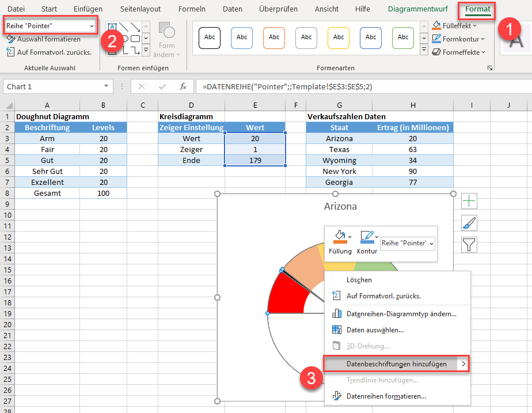The width and height of the screenshot is (532, 413).
Task: Apply the yellow outlined Abc shape style
Action: click(x=339, y=37)
